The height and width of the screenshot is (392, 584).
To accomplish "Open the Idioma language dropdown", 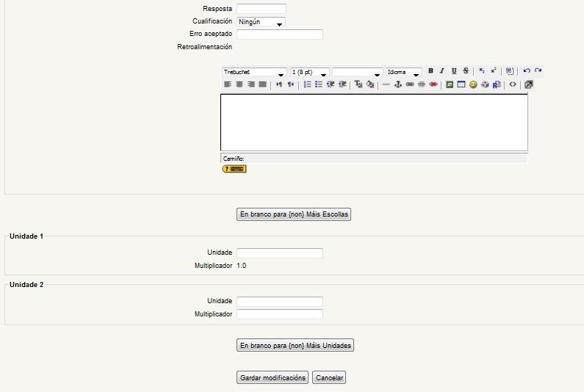I will [403, 72].
